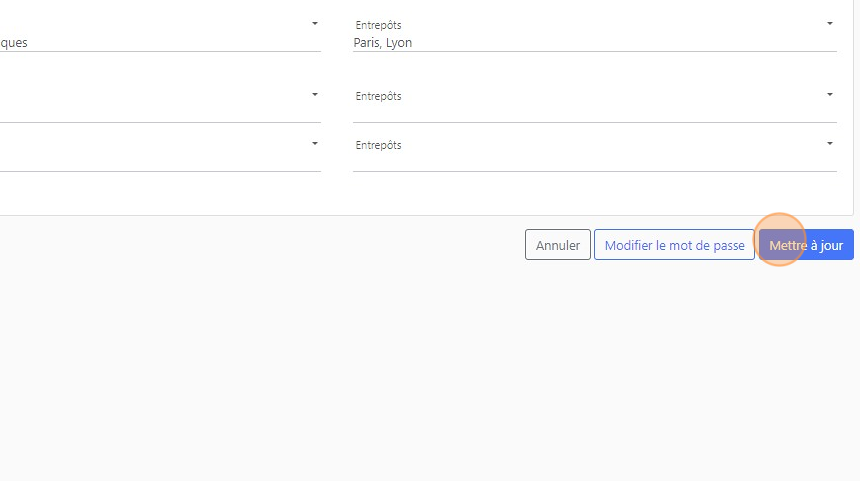
Task: Click the empty middle Entrepôts select field
Action: point(590,105)
